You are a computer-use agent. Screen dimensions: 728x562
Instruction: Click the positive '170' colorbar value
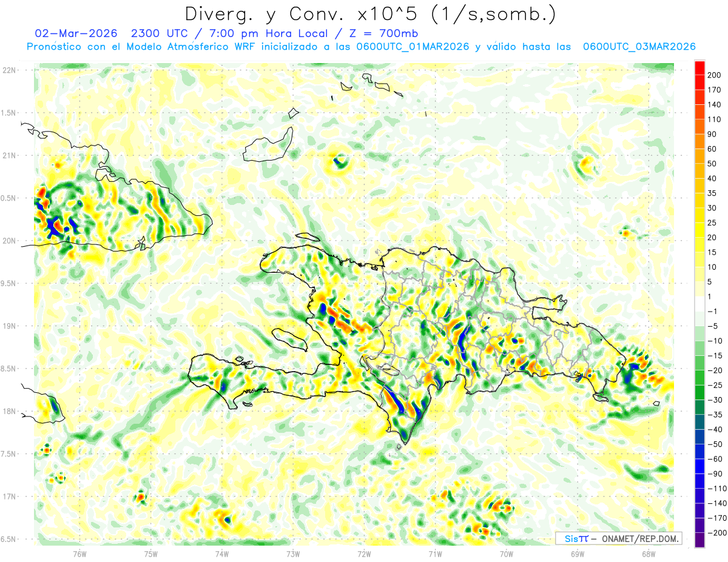pos(715,90)
